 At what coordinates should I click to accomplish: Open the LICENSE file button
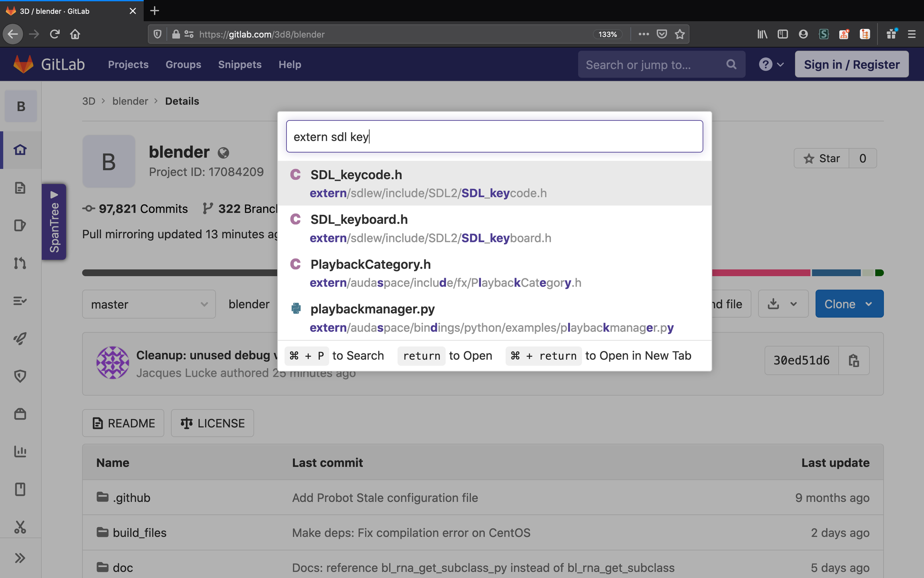(213, 423)
